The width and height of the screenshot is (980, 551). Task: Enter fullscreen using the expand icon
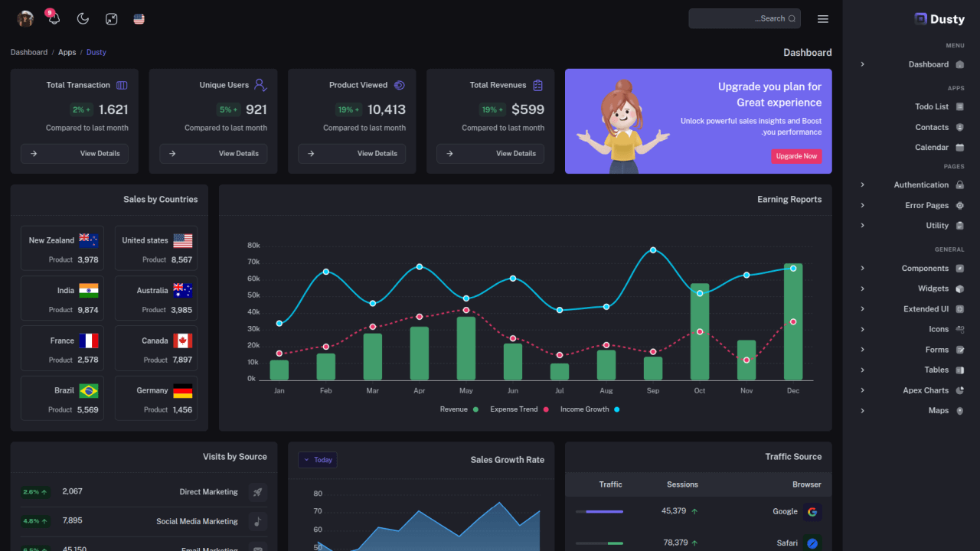[111, 18]
